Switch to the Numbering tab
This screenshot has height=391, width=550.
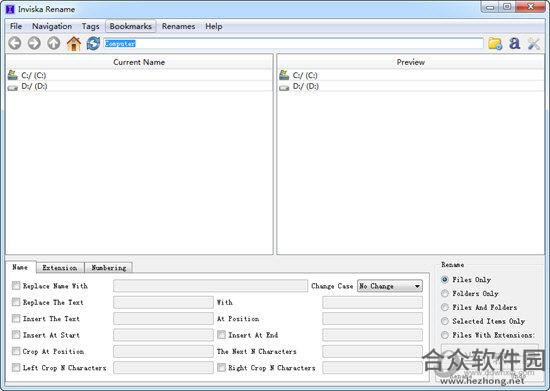pos(109,268)
